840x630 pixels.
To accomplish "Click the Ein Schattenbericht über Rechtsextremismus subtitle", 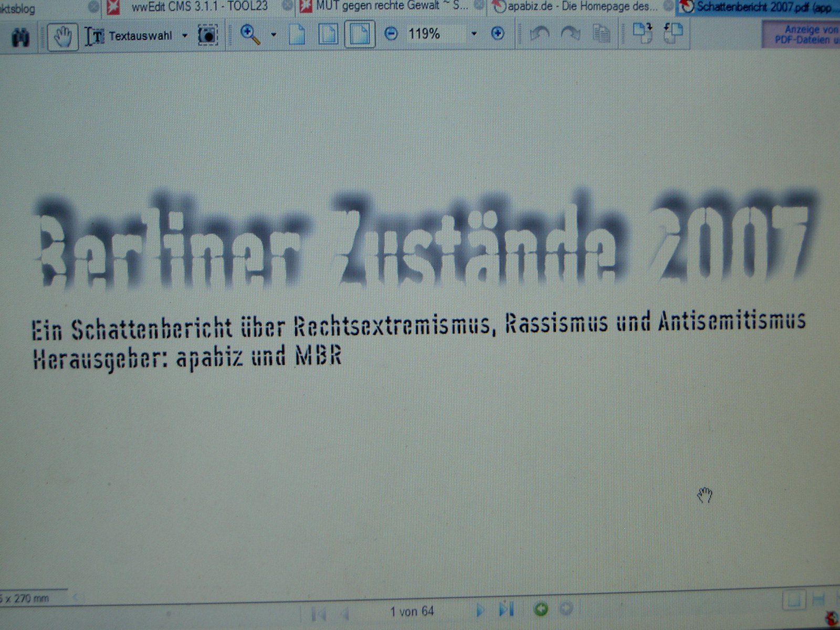I will coord(418,325).
